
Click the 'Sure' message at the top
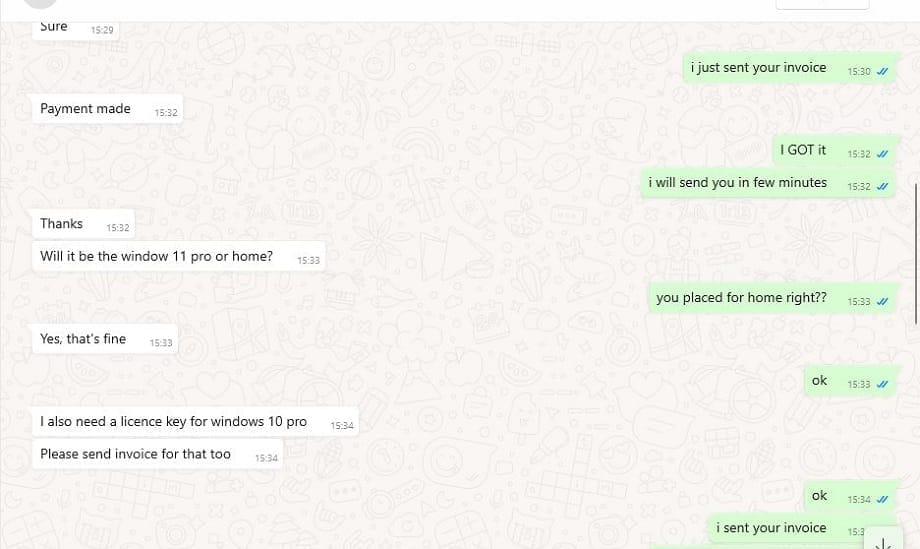tap(76, 29)
